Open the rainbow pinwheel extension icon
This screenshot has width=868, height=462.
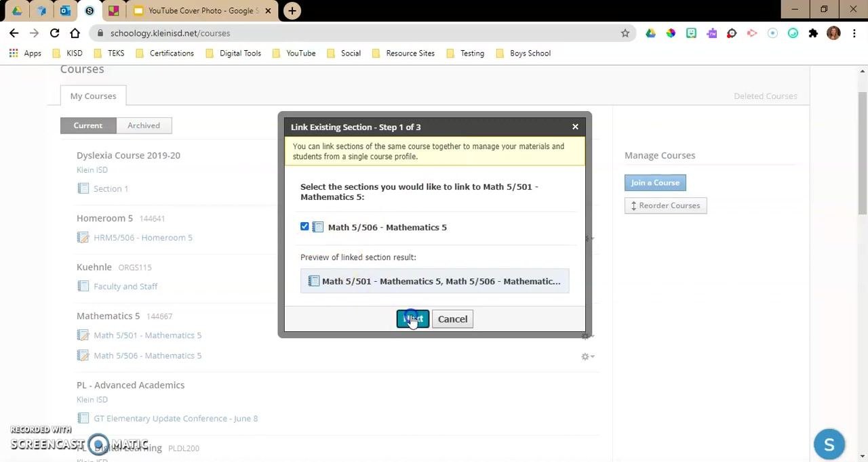coord(671,33)
